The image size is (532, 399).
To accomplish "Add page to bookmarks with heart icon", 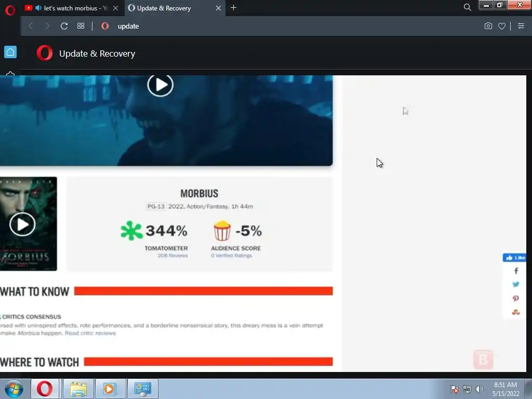I will 502,26.
